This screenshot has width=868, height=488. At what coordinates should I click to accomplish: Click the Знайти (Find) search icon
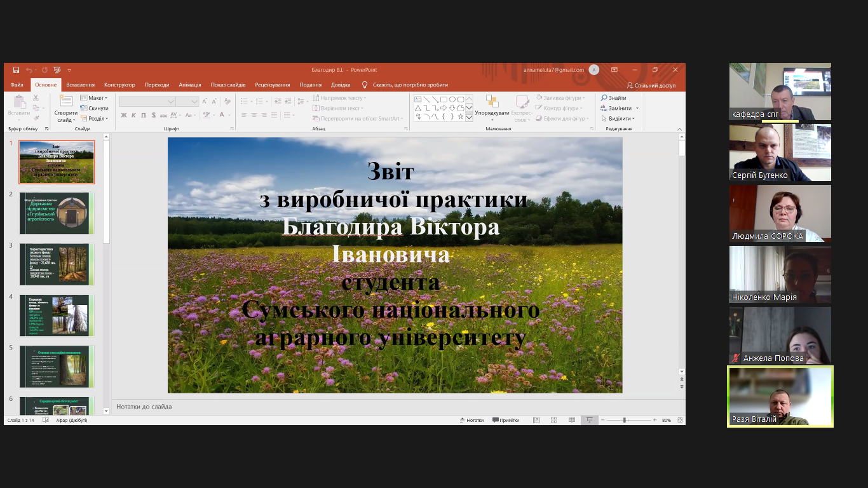604,98
